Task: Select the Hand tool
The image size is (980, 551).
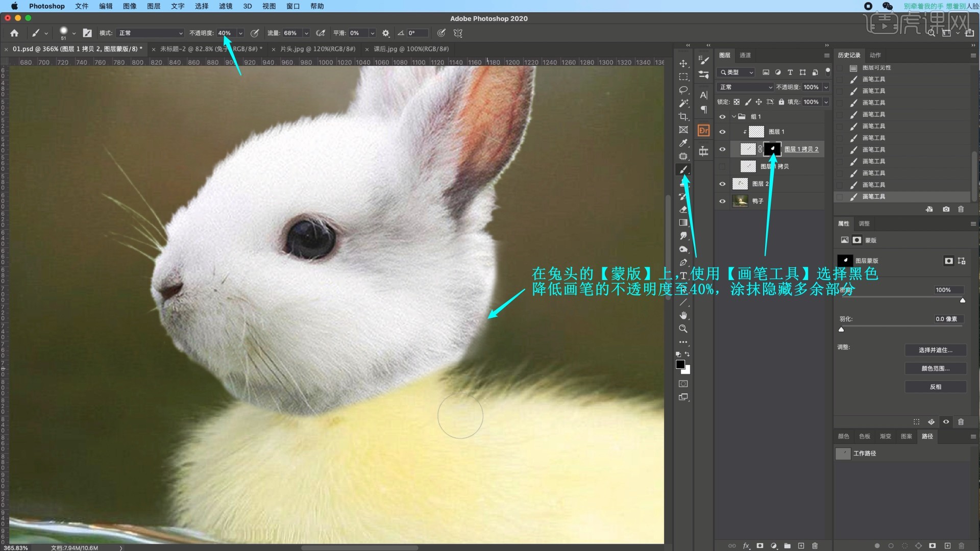Action: click(683, 315)
